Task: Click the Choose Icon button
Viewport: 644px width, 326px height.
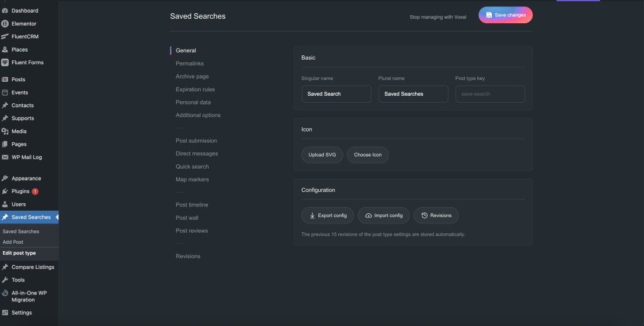Action: click(x=367, y=155)
